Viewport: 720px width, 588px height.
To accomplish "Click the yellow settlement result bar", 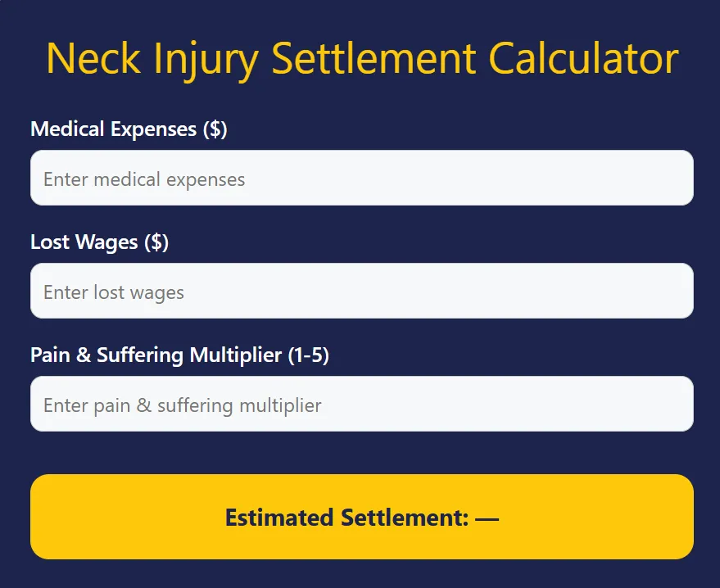I will point(360,517).
